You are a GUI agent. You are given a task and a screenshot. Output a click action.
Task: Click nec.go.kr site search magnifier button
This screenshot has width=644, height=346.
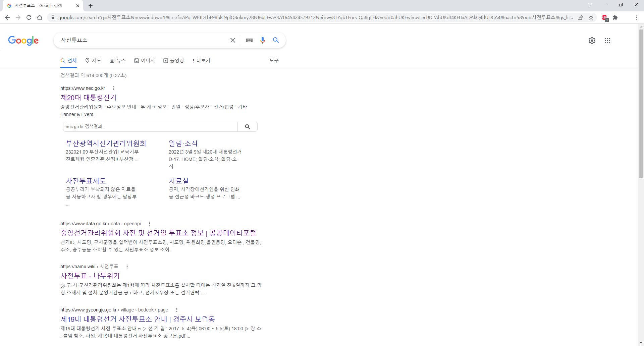pos(248,127)
